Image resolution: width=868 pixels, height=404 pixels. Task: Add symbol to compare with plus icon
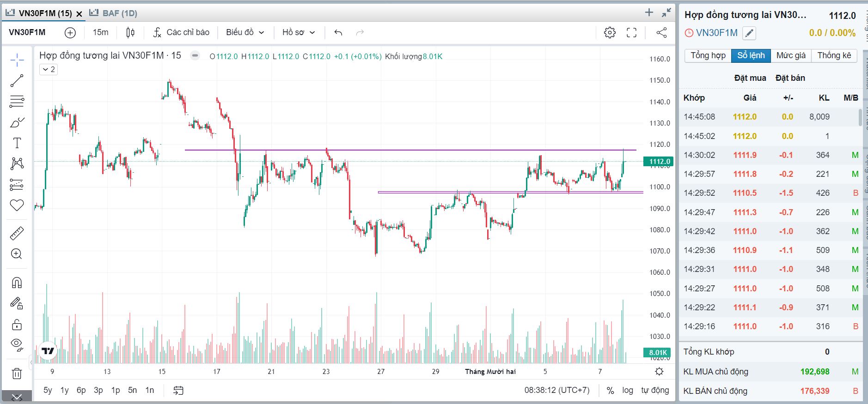coord(70,32)
